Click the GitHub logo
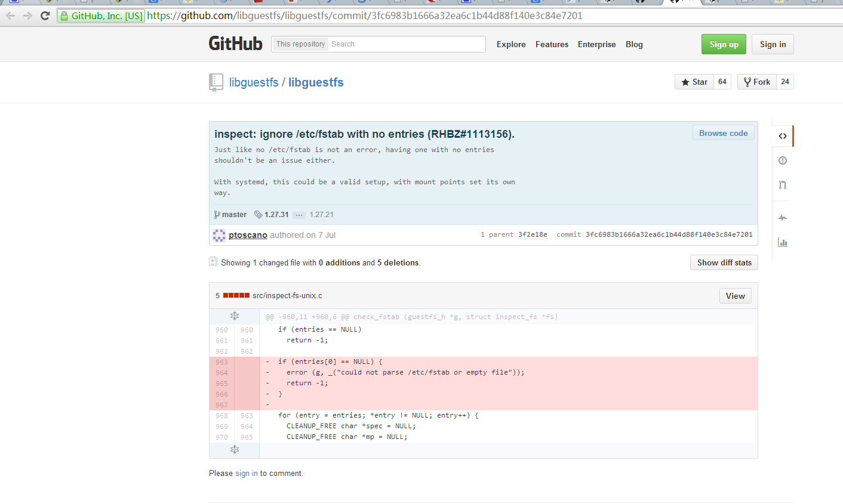Image resolution: width=843 pixels, height=504 pixels. pyautogui.click(x=235, y=44)
